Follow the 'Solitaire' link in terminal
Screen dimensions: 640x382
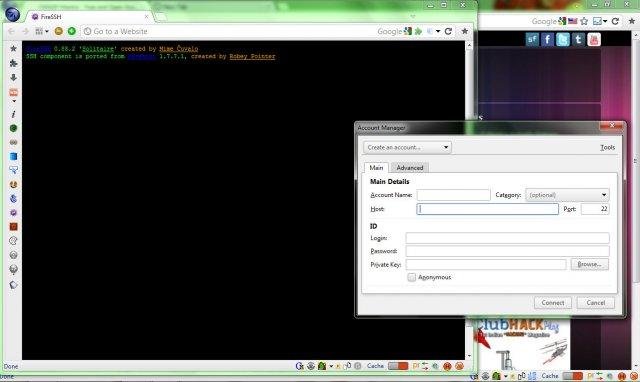point(98,49)
